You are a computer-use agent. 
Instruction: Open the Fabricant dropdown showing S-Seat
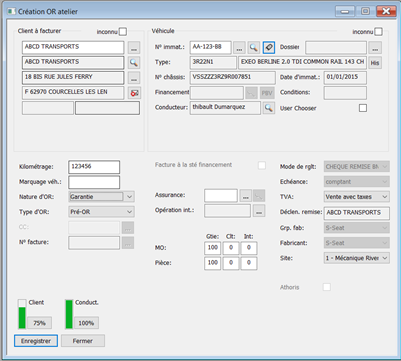(357, 243)
